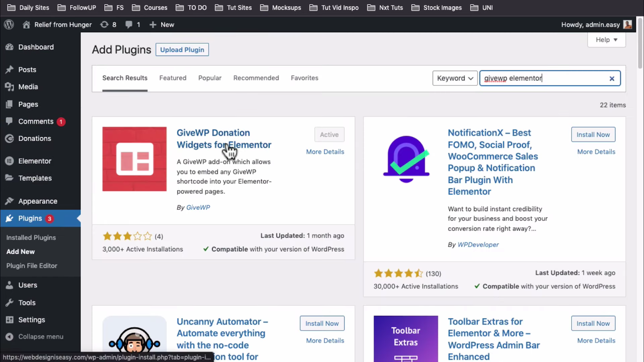The height and width of the screenshot is (362, 644).
Task: Click the updates icon showing 8
Action: [x=104, y=25]
